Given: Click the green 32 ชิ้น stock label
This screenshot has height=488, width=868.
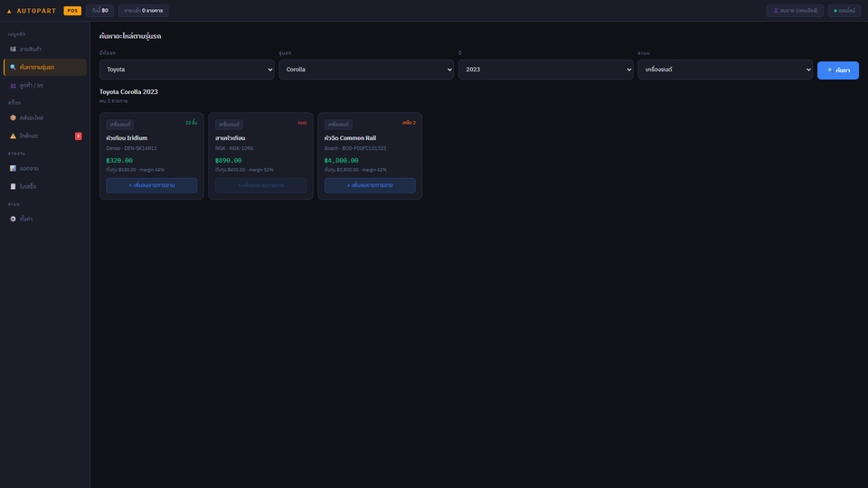Looking at the screenshot, I should pos(191,123).
